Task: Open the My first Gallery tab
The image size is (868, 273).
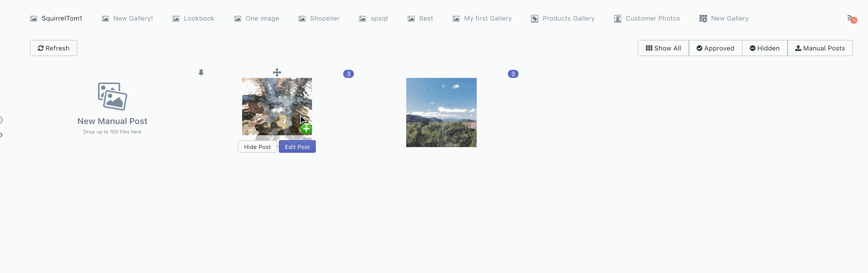Action: click(482, 18)
